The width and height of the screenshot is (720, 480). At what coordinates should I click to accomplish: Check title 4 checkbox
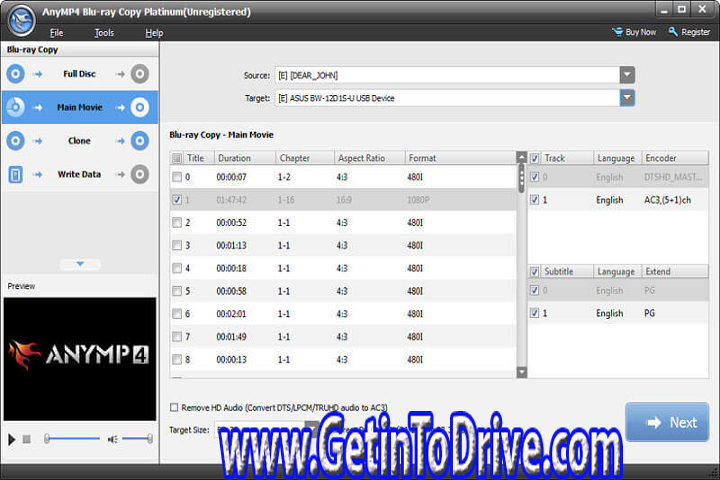pyautogui.click(x=177, y=268)
